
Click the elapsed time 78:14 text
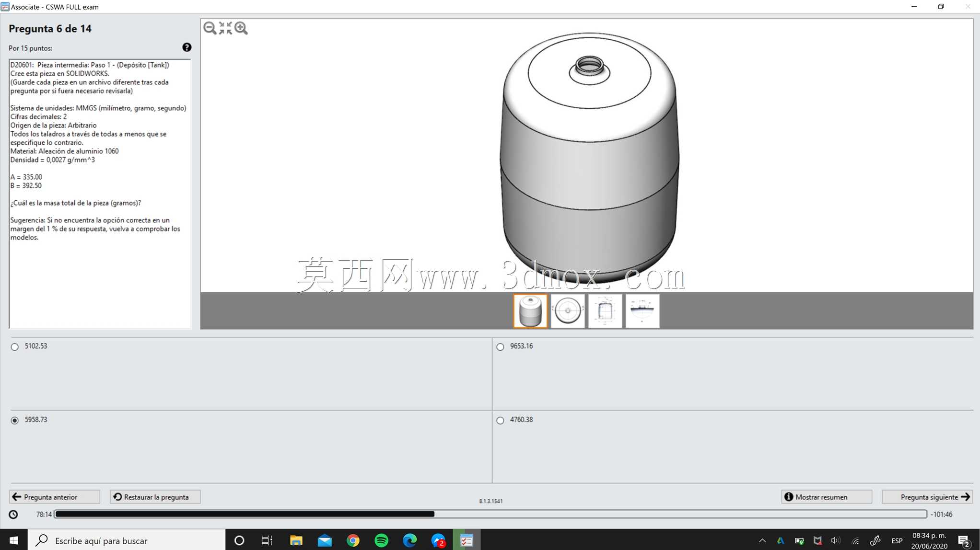[44, 514]
